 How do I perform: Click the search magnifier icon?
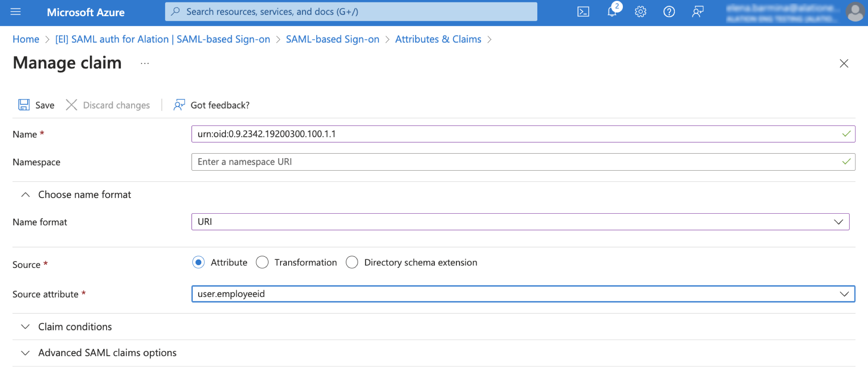176,12
